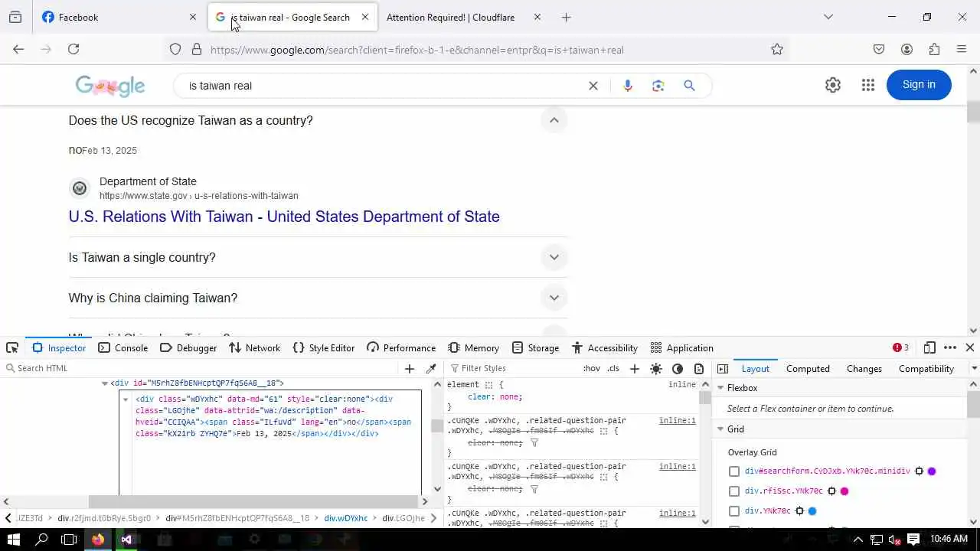
Task: Collapse the Grid section in Layout
Action: pyautogui.click(x=720, y=429)
